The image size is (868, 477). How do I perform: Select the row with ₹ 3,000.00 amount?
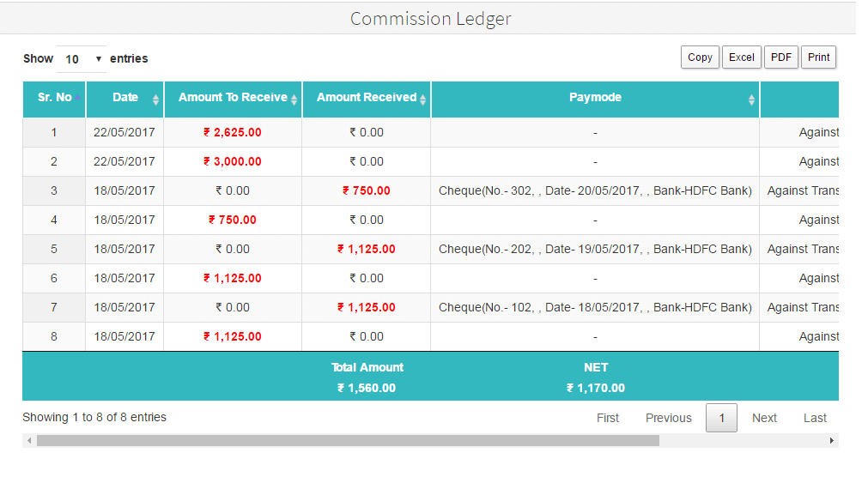click(x=233, y=161)
